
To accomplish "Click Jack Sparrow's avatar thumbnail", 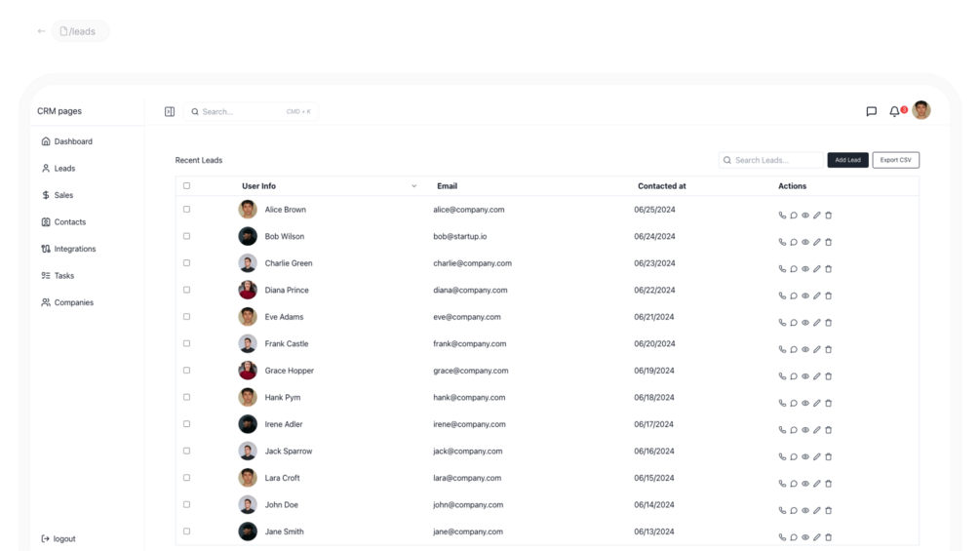I will [x=248, y=452].
